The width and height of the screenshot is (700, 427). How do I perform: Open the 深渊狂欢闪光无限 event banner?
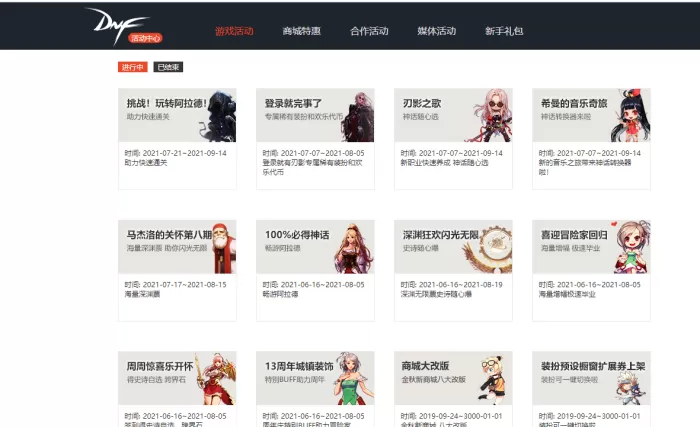453,247
